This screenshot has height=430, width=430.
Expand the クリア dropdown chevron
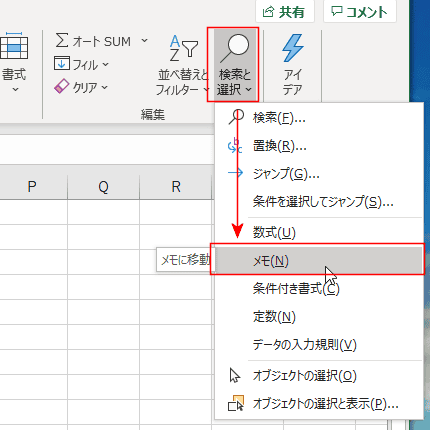tap(105, 87)
